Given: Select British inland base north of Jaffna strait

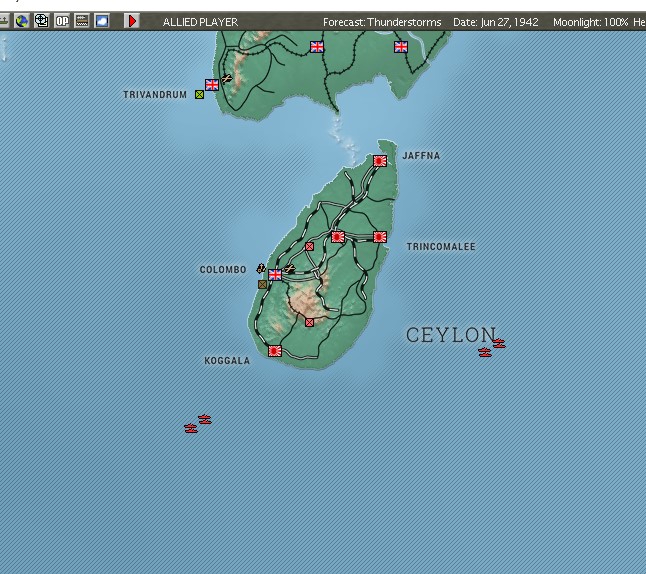Looking at the screenshot, I should (x=317, y=47).
